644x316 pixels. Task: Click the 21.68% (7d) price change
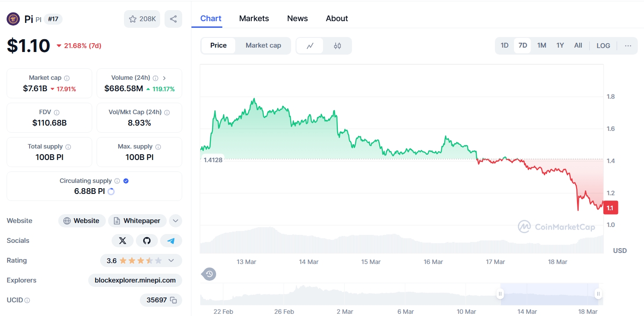click(x=79, y=46)
